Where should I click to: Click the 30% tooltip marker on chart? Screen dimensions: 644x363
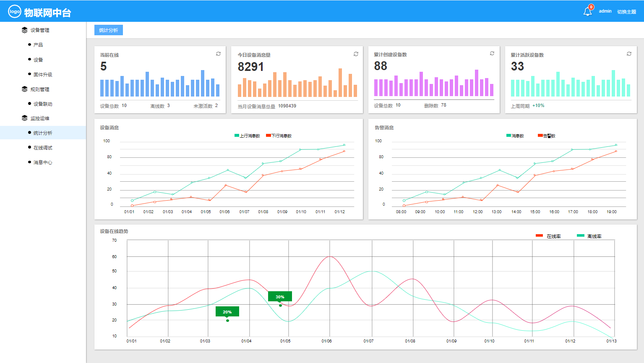click(280, 297)
